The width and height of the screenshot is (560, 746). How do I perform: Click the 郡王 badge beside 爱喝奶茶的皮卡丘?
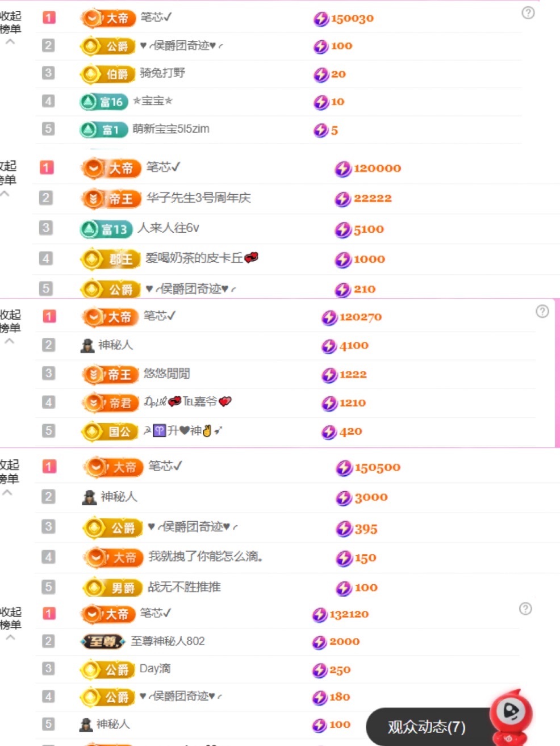(x=111, y=259)
